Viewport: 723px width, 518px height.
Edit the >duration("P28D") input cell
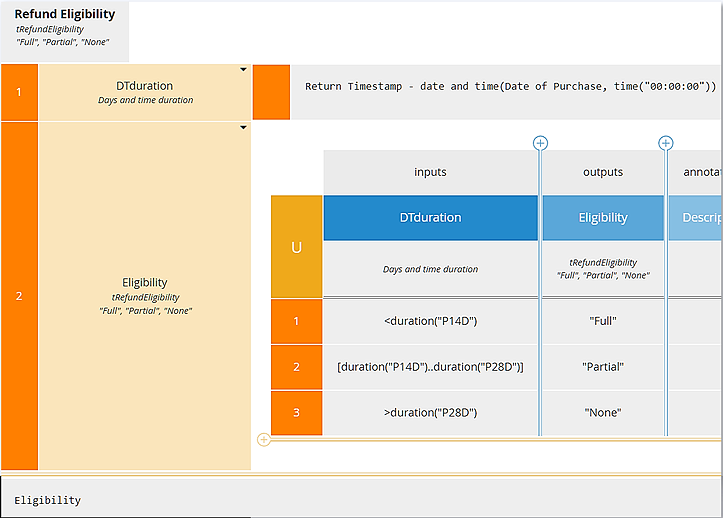[x=430, y=413]
